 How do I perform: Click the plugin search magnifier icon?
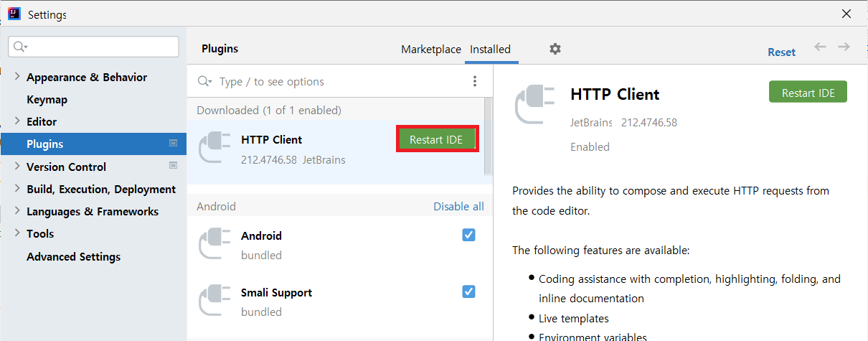click(x=205, y=82)
